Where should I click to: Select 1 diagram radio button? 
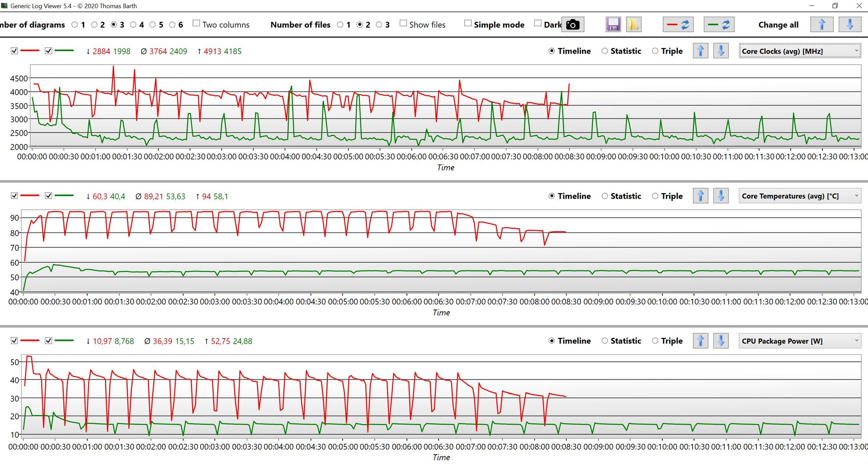point(75,25)
